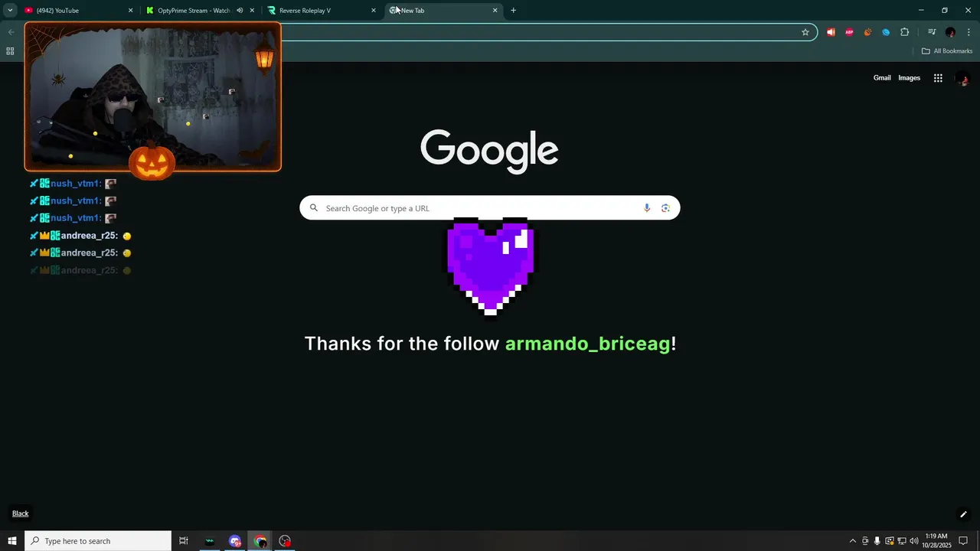Search by image with Google Lens icon

tap(665, 208)
